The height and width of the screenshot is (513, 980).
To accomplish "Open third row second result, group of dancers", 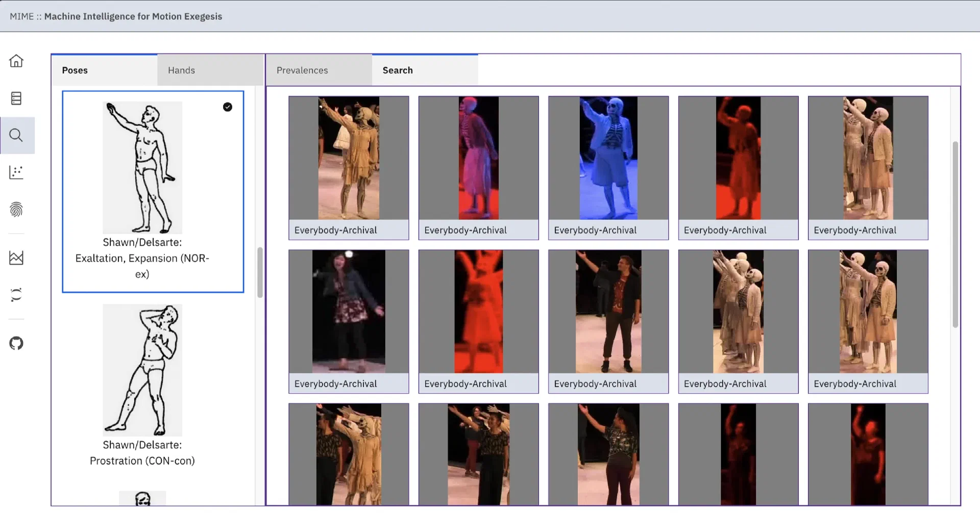I will coord(478,454).
